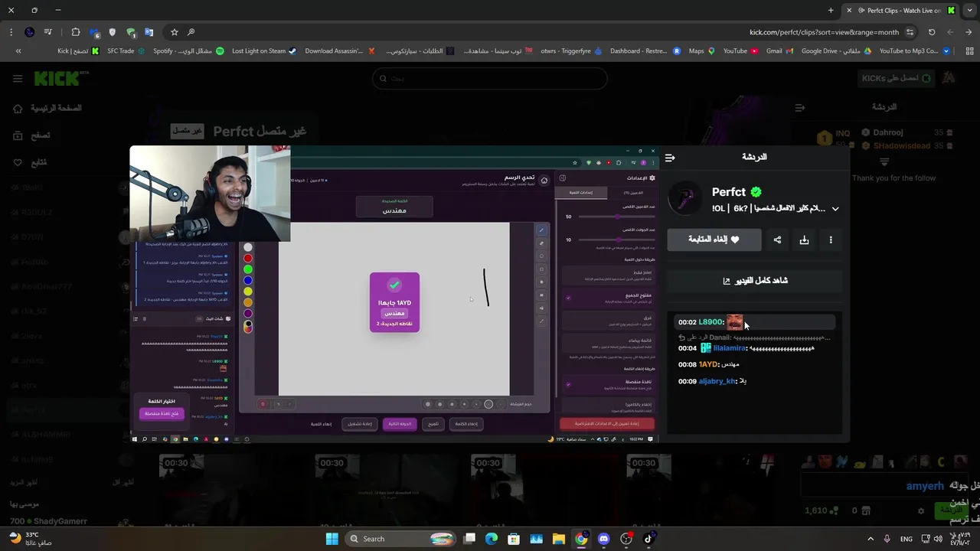Click the taskbar Search box
This screenshot has height=551, width=980.
[x=400, y=539]
